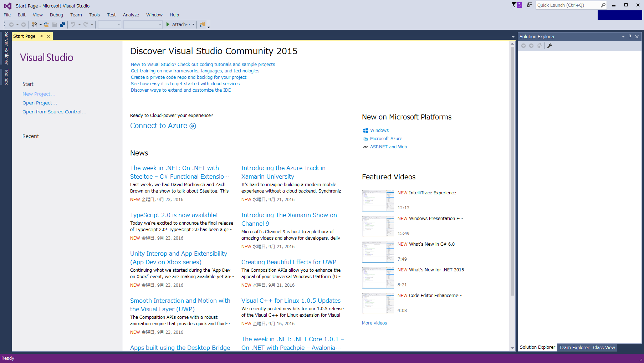Expand Navigate Backward history dropdown
This screenshot has height=363, width=644.
pyautogui.click(x=17, y=25)
